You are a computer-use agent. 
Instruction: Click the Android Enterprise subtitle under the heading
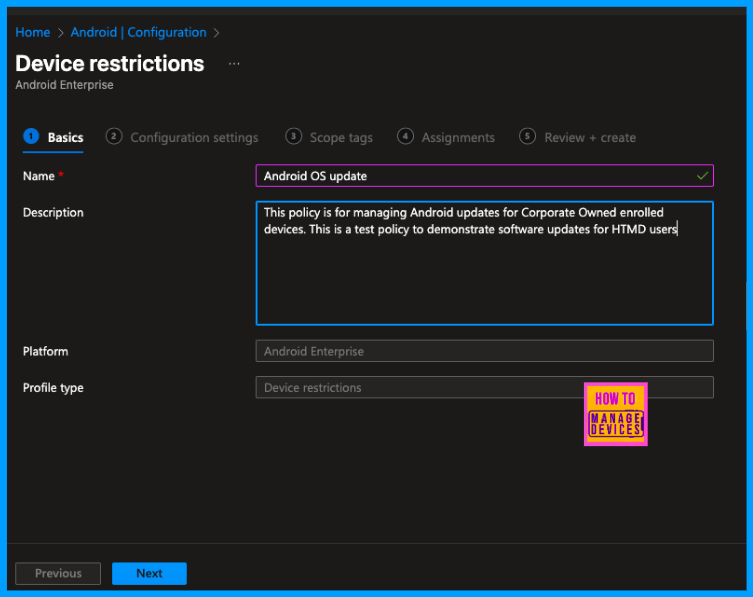pyautogui.click(x=64, y=85)
